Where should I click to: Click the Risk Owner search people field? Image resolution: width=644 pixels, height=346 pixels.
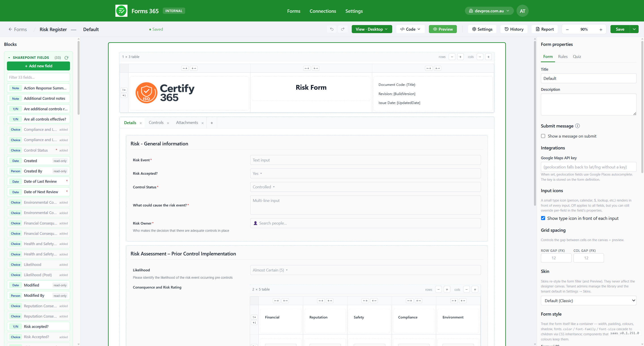[365, 223]
